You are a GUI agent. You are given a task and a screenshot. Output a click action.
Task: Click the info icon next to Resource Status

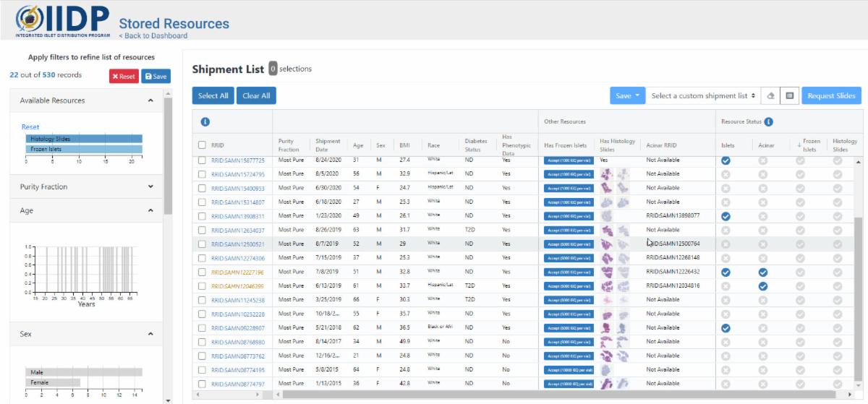768,121
